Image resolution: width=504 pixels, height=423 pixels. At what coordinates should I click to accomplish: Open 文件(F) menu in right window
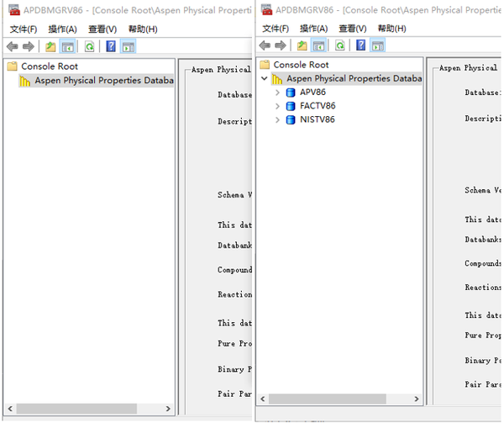tap(276, 29)
